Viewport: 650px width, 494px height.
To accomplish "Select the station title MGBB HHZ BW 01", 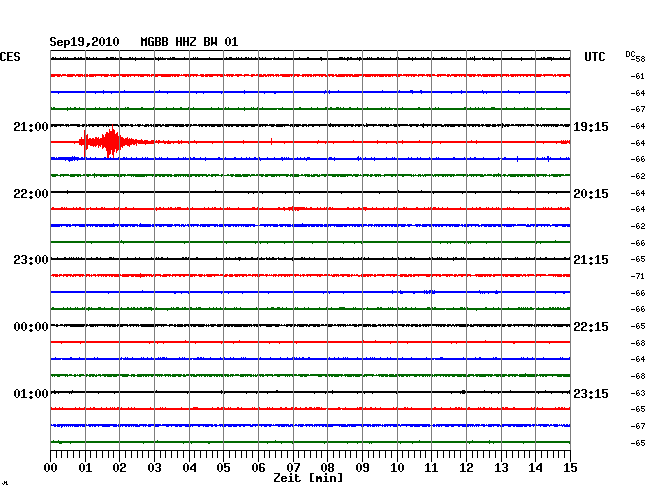I will tap(189, 42).
